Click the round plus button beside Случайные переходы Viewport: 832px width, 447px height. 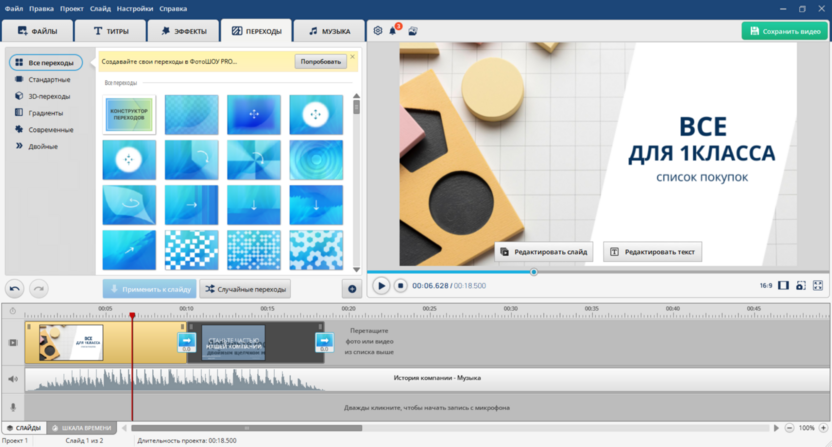pos(352,288)
